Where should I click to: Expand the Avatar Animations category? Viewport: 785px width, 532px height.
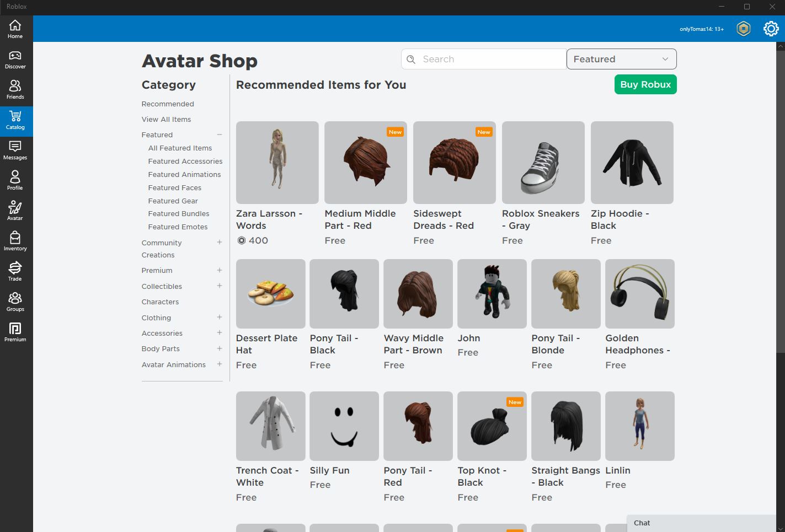(x=220, y=364)
